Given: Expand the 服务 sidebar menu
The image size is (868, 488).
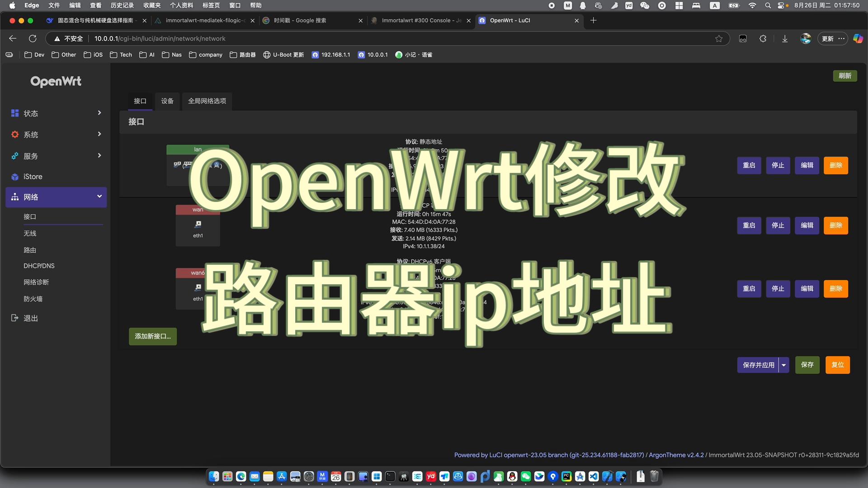Looking at the screenshot, I should 56,156.
